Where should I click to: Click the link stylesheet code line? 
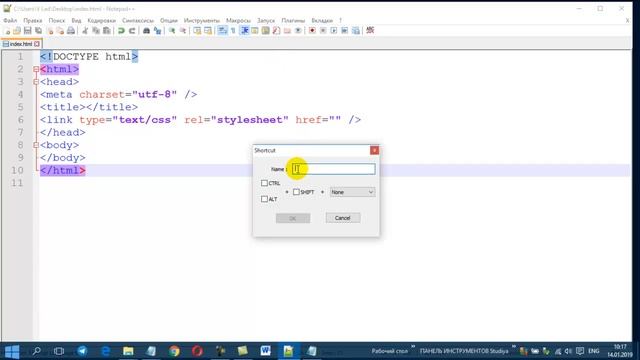(200, 120)
